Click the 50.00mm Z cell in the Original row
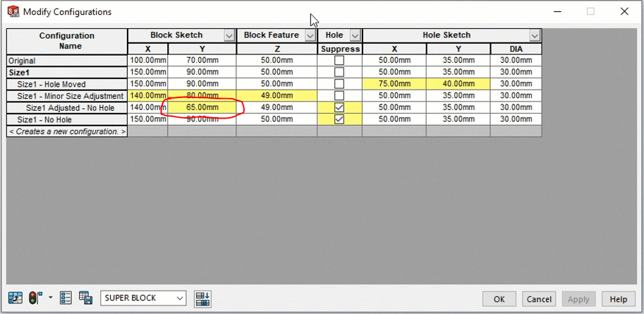644x314 pixels. coord(277,61)
